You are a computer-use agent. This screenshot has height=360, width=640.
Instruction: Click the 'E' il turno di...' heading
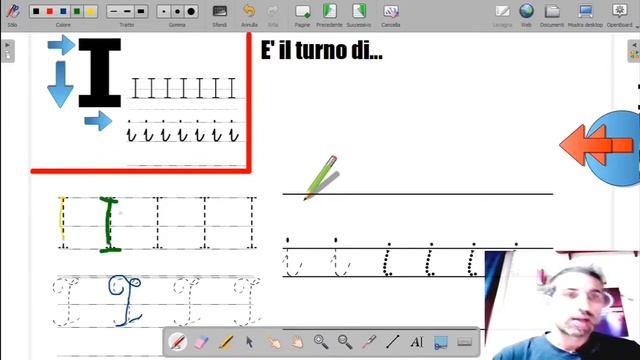pos(322,51)
